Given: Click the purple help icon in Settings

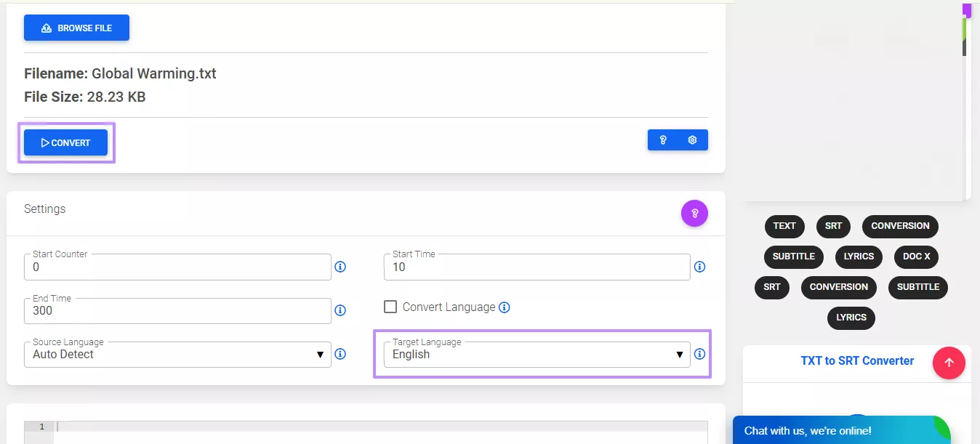Looking at the screenshot, I should (x=694, y=213).
